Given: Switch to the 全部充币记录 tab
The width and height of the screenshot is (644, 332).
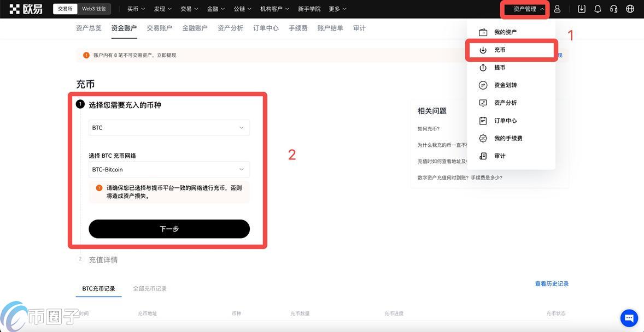Looking at the screenshot, I should click(x=150, y=288).
